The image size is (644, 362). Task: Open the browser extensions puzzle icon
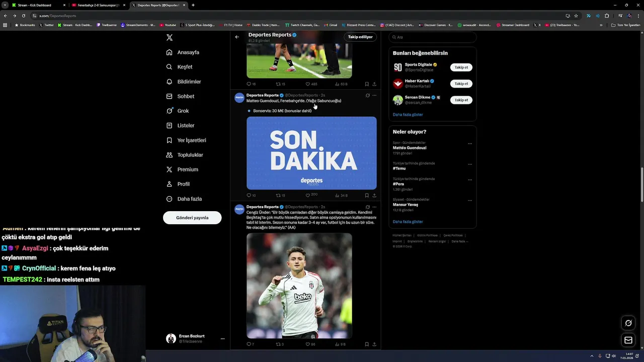tap(607, 16)
